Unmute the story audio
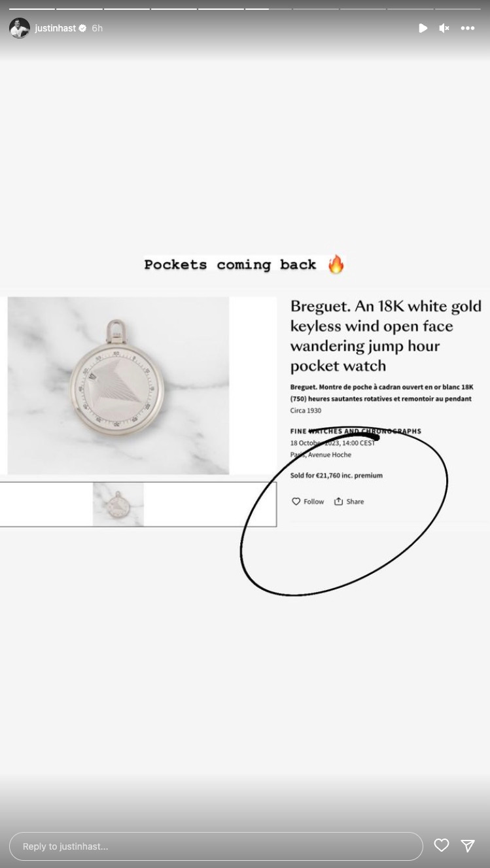490x868 pixels. [444, 28]
